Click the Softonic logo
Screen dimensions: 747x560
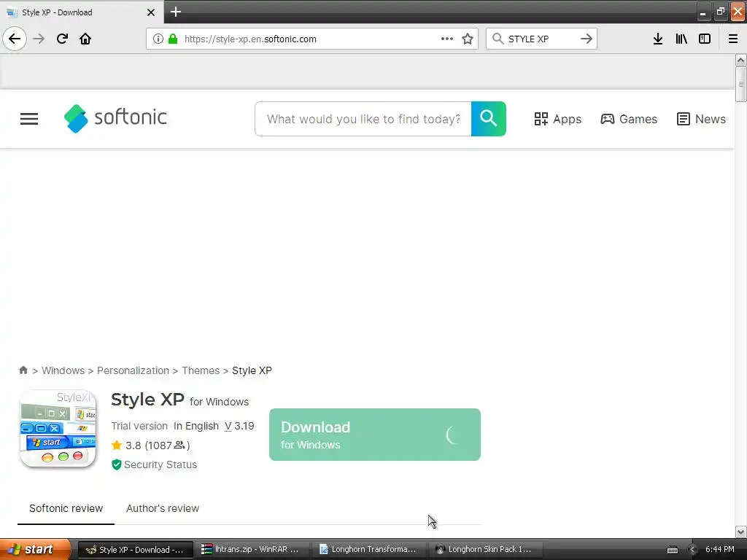coord(115,118)
